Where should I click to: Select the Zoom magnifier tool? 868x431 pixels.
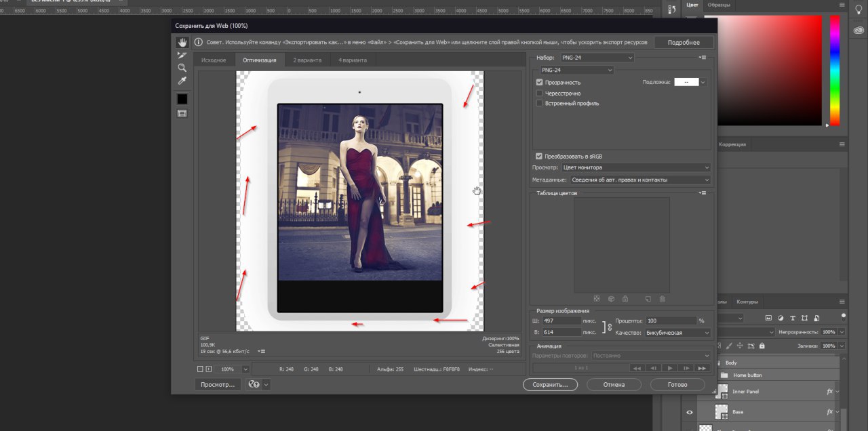pyautogui.click(x=182, y=68)
